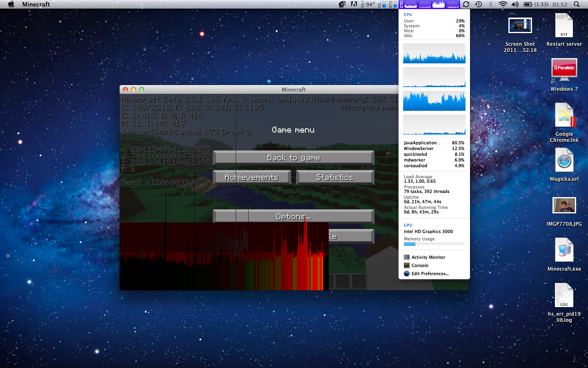Open the Apple menu

(11, 4)
